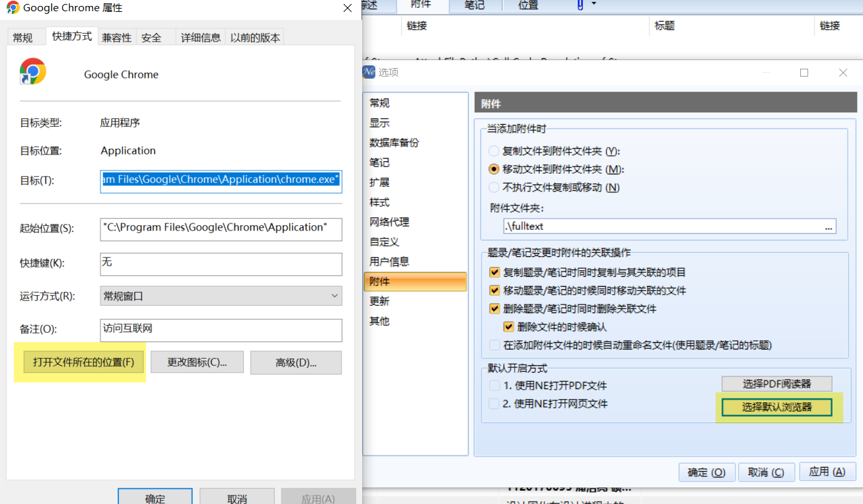Expand dropdown arrow next to paperclip icon

pyautogui.click(x=594, y=4)
